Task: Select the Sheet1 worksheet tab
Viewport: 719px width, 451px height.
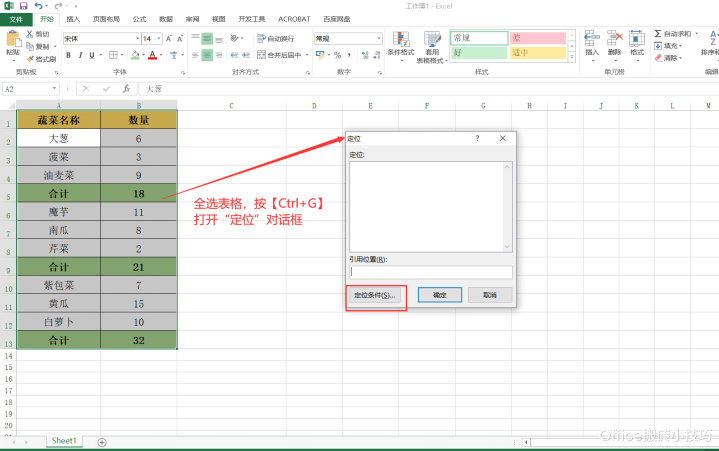Action: click(64, 441)
